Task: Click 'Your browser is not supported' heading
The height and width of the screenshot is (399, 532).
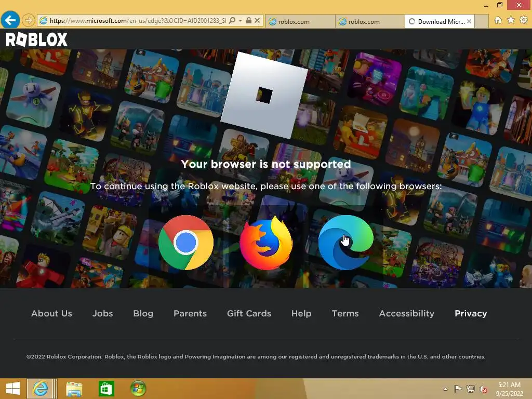Action: pos(265,164)
